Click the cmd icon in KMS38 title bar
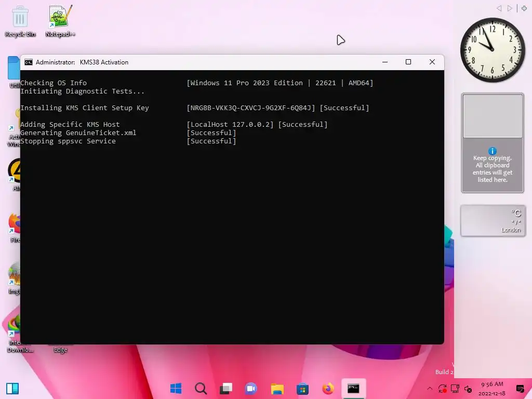The image size is (532, 399). click(x=29, y=62)
